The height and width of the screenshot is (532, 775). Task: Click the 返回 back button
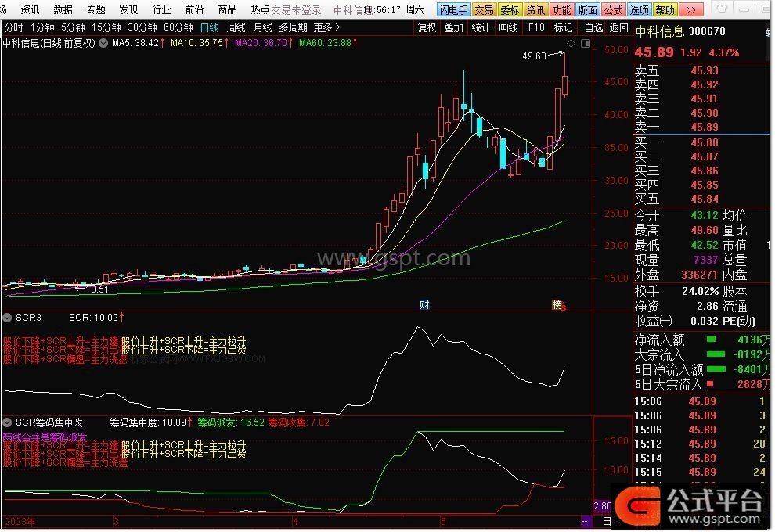(x=618, y=27)
